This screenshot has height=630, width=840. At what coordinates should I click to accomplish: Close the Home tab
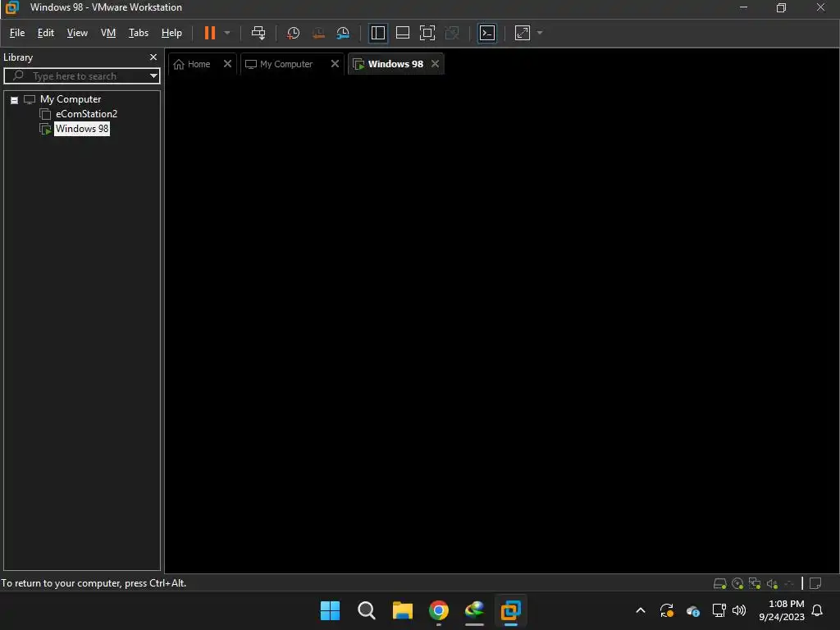coord(227,64)
